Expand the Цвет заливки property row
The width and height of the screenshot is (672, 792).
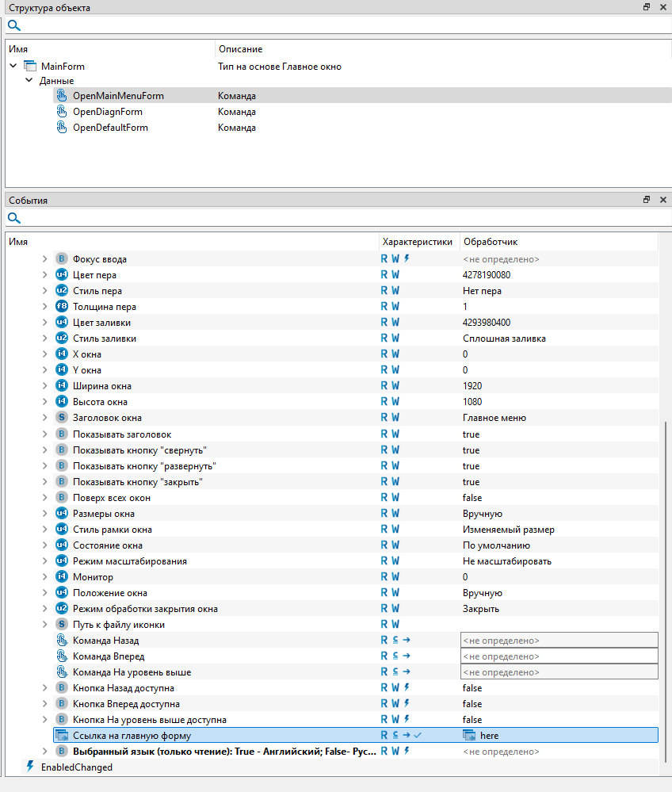(45, 323)
